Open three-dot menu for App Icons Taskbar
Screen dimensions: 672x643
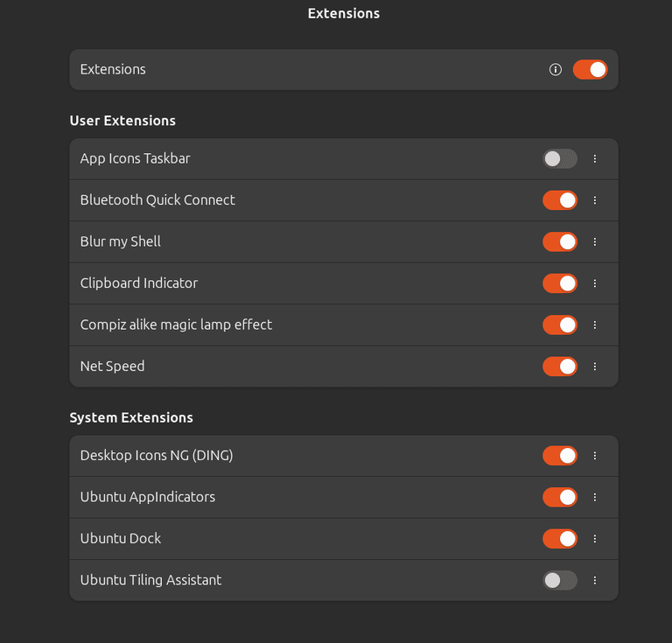tap(595, 158)
